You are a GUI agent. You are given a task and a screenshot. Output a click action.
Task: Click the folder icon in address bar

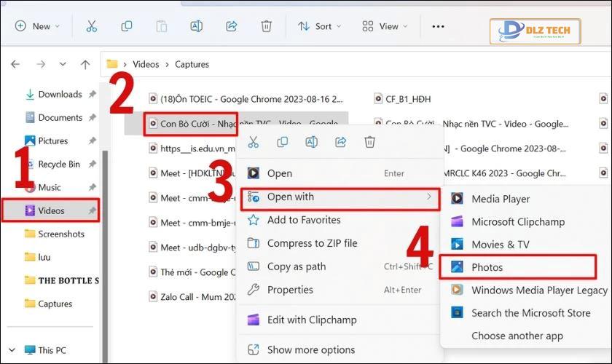tap(112, 64)
